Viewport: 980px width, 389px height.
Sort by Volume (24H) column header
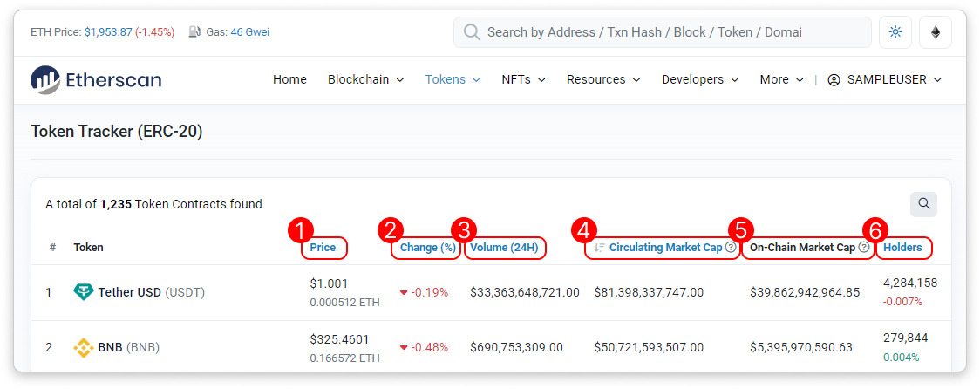click(505, 248)
